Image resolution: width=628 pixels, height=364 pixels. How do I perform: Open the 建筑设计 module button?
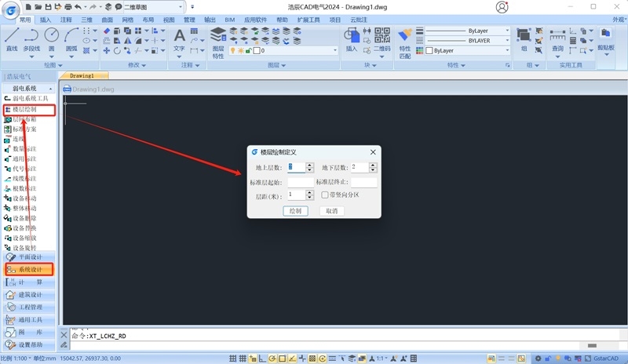[x=29, y=295]
